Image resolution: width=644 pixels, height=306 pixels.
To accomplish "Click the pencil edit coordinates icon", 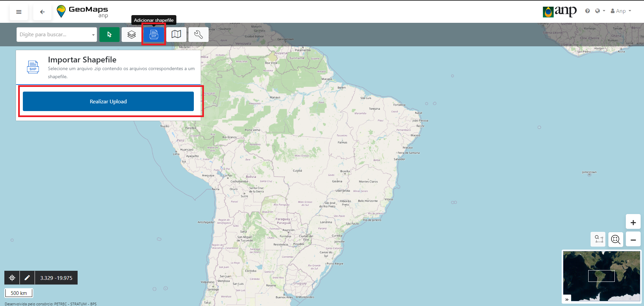I will pos(27,278).
